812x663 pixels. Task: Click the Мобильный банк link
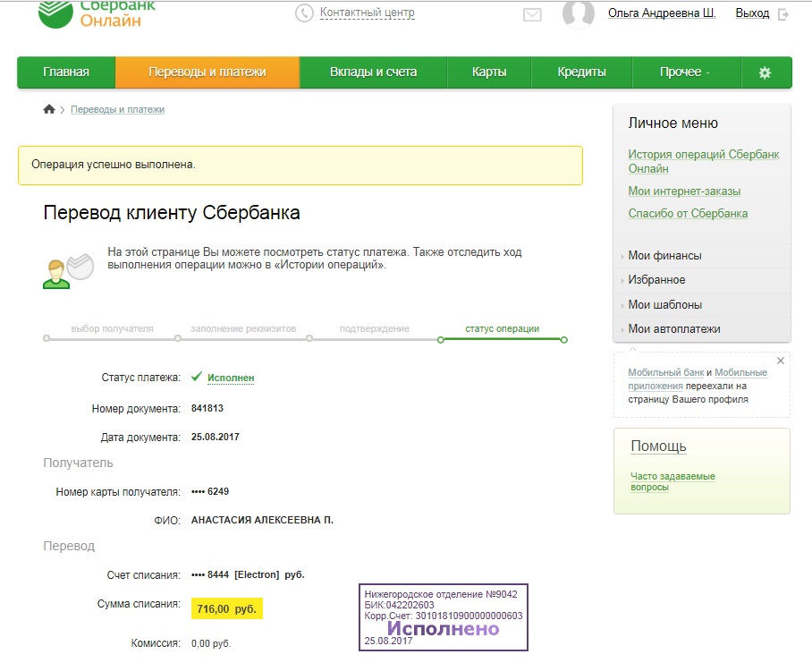(x=666, y=372)
